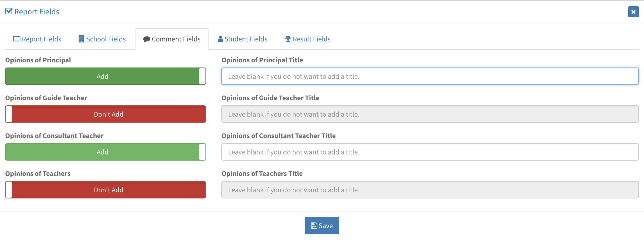This screenshot has width=644, height=246.
Task: Click the floppy disk icon on Save button
Action: (314, 226)
